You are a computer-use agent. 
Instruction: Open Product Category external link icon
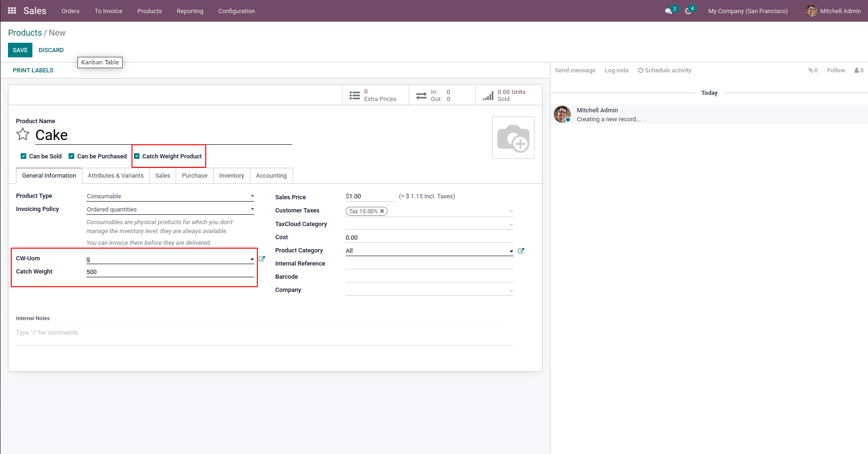521,251
